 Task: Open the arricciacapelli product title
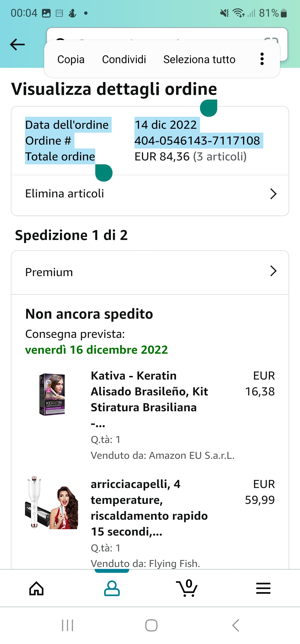(x=149, y=508)
